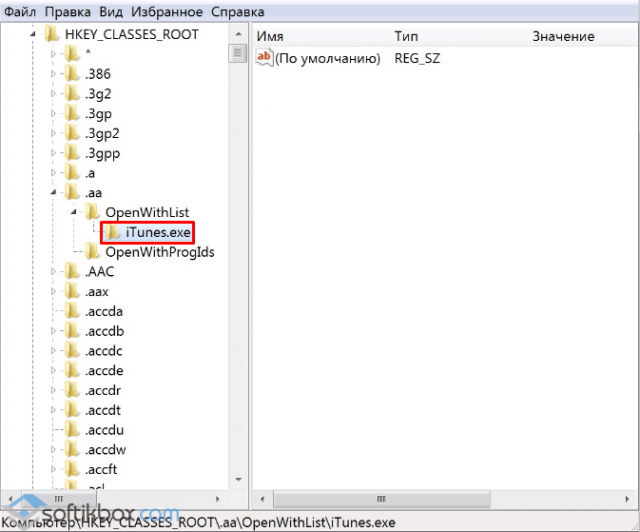
Task: Click the .3gpp folder icon
Action: pyautogui.click(x=72, y=153)
